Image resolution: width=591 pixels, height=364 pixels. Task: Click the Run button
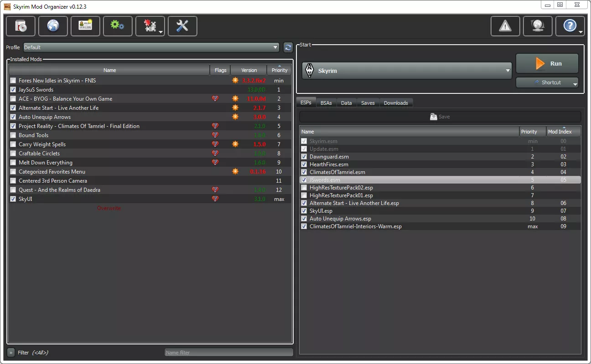tap(547, 63)
